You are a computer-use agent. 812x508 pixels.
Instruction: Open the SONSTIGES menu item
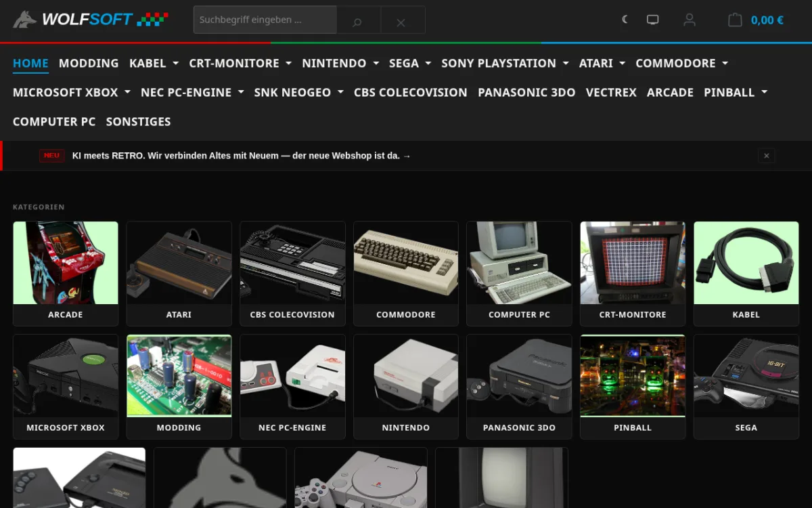[138, 121]
